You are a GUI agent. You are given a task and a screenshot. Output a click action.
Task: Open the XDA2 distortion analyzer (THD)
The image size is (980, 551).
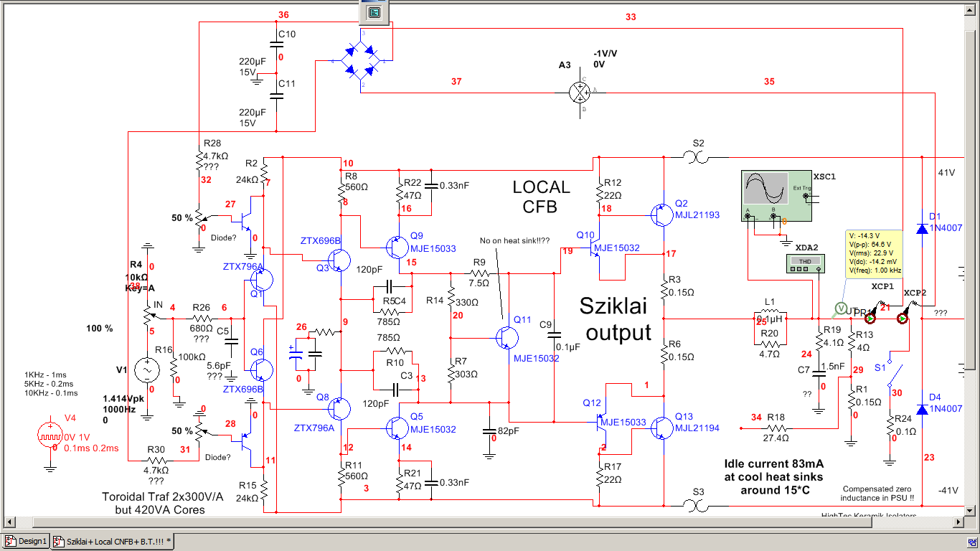[x=804, y=264]
